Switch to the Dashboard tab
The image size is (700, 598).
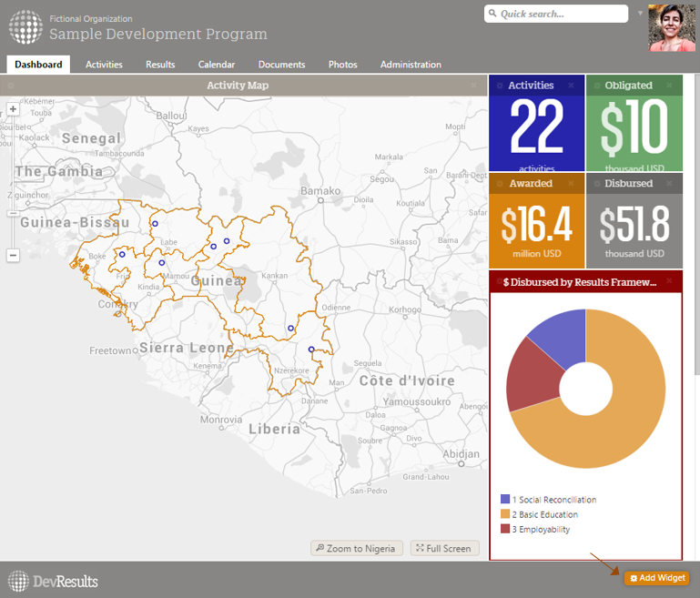tap(38, 65)
